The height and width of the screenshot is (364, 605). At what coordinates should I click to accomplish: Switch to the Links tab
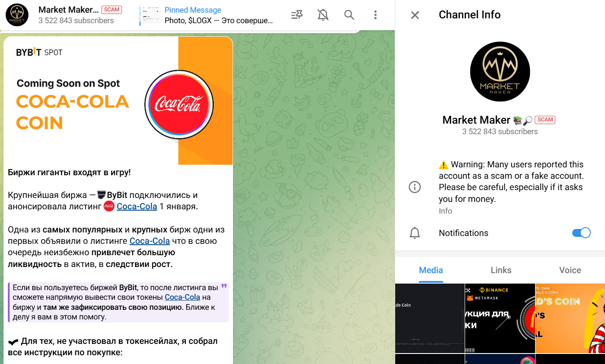point(501,270)
